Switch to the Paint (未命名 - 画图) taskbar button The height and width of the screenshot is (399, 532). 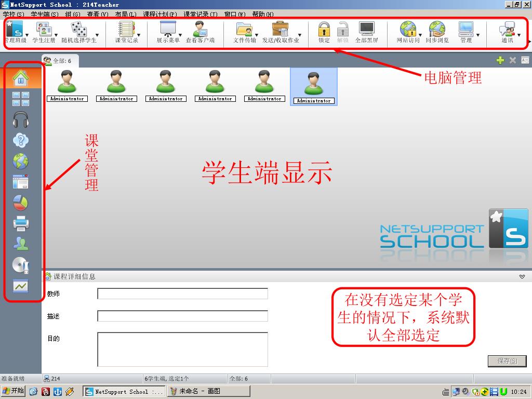pos(208,392)
